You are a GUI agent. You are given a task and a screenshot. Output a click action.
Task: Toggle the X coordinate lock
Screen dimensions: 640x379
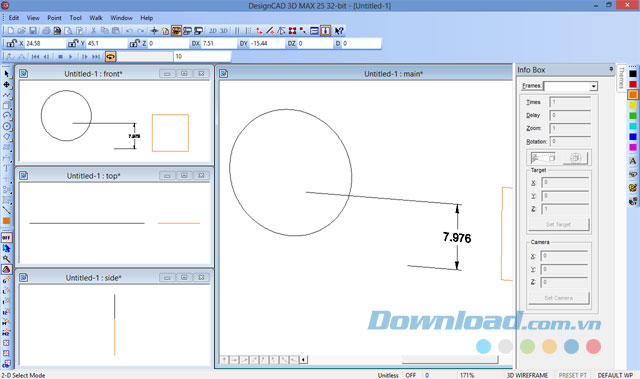[11, 43]
